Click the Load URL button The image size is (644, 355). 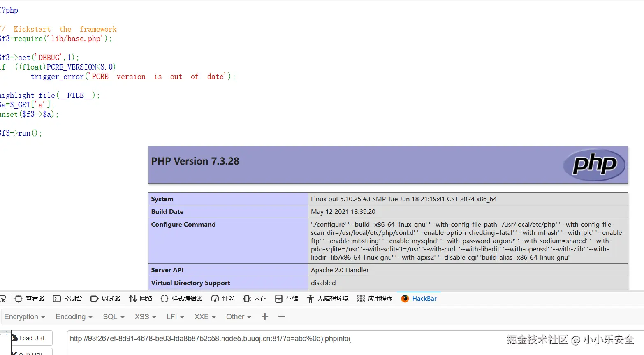(32, 338)
